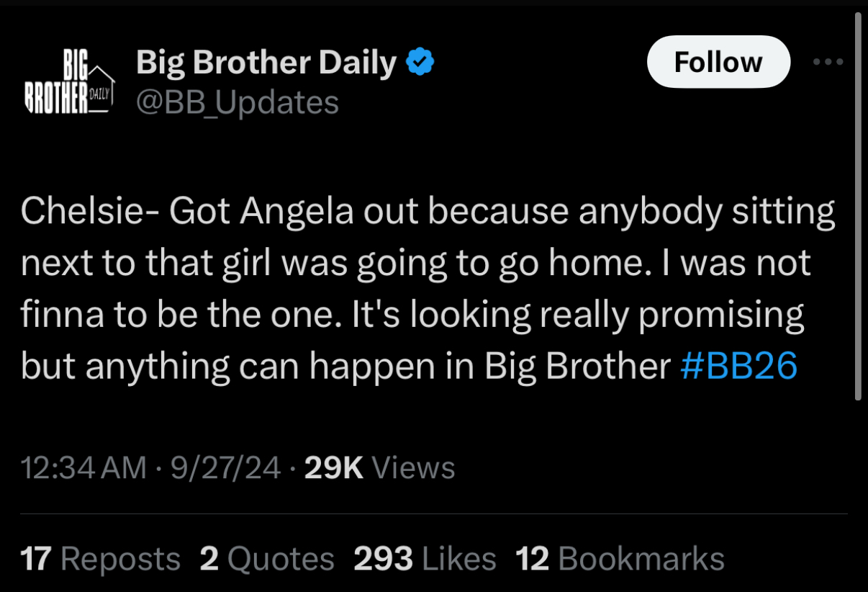Follow the Big Brother Daily account
868x592 pixels.
pyautogui.click(x=718, y=62)
